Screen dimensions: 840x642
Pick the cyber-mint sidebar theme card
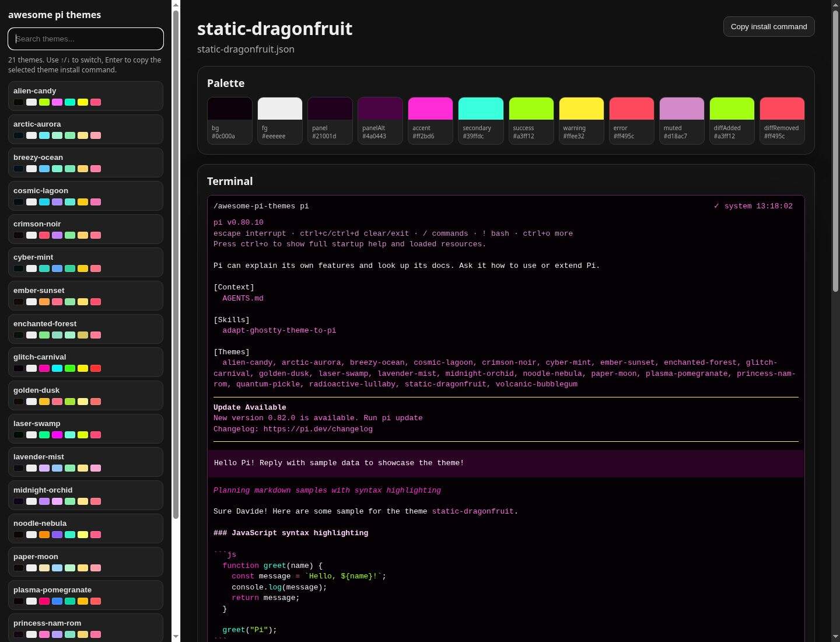pyautogui.click(x=86, y=263)
